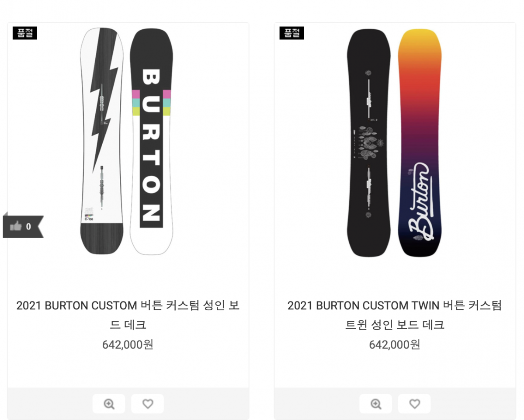
Task: Click the 642,000원 price of BURTON CUSTOM
Action: pos(128,345)
